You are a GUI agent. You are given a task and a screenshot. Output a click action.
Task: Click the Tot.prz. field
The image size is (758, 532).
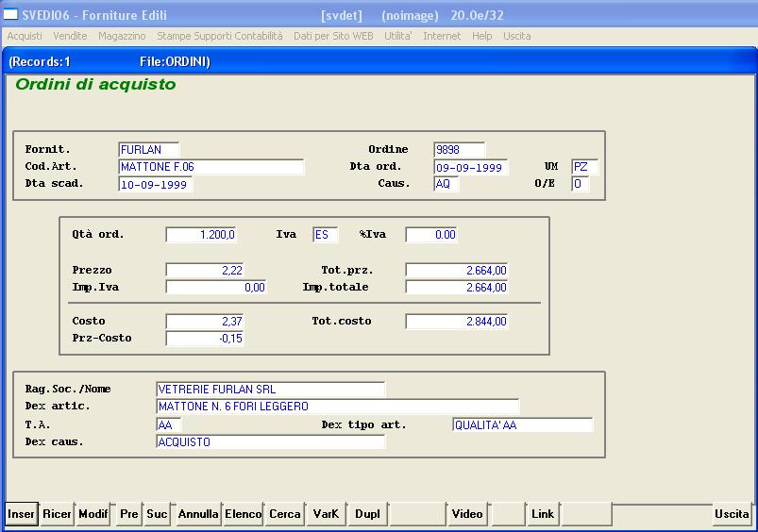[457, 271]
